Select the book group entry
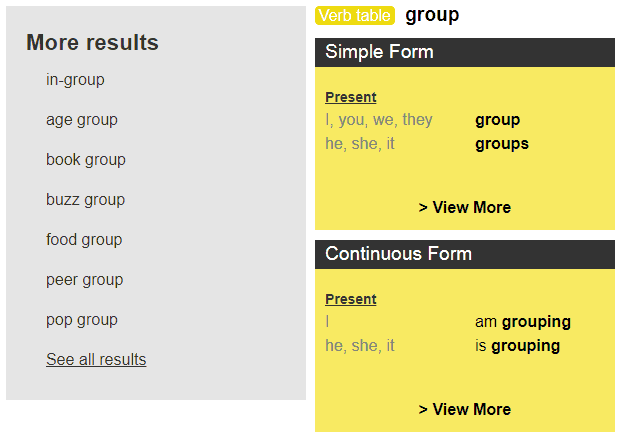Viewport: 622px width, 442px height. point(86,160)
